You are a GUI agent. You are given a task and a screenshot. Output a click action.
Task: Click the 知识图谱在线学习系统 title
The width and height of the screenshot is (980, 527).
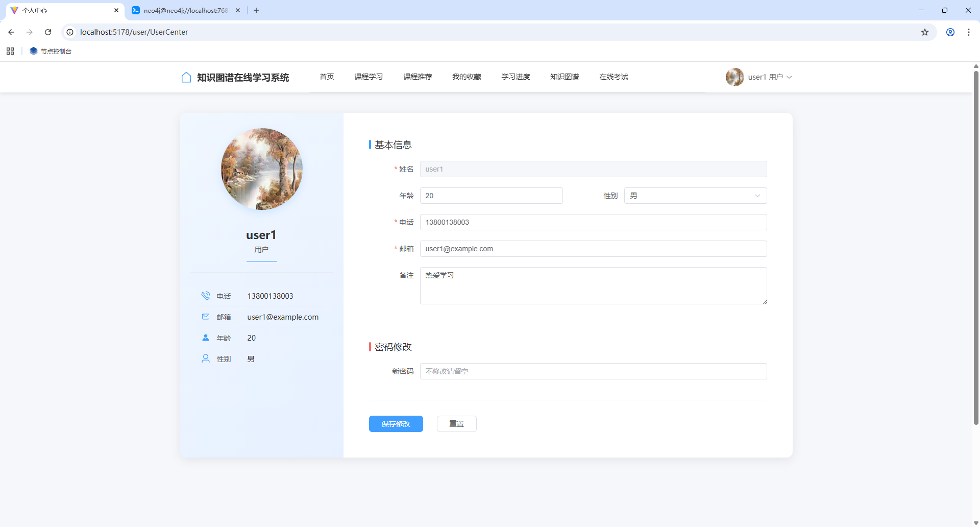pos(243,77)
